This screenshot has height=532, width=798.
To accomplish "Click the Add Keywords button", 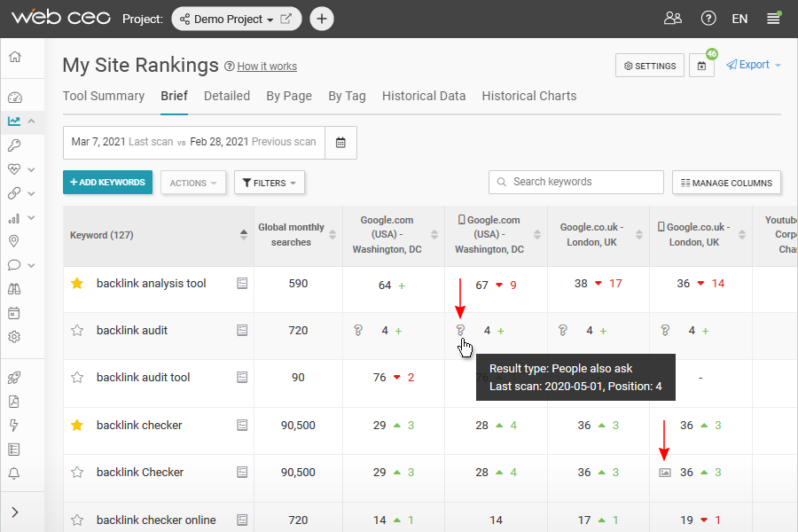I will point(107,183).
